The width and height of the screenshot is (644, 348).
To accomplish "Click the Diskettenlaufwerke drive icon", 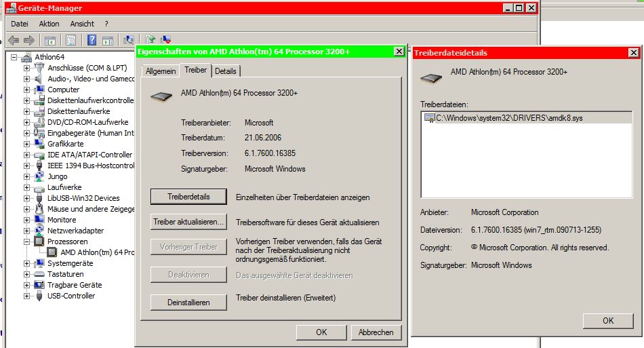I will coord(39,111).
